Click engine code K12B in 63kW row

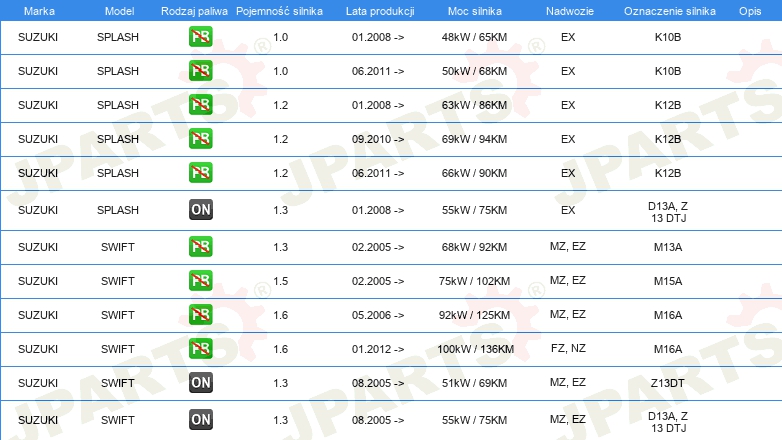tap(668, 105)
